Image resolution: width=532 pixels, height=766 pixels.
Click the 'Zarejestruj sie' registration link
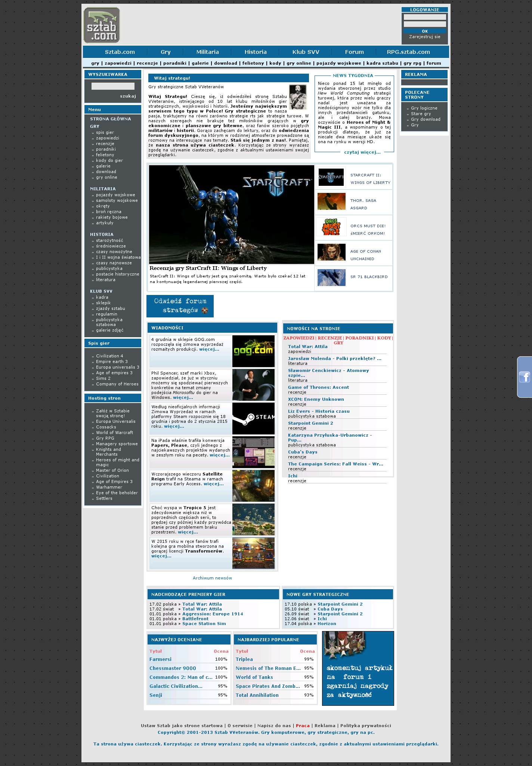pyautogui.click(x=424, y=37)
